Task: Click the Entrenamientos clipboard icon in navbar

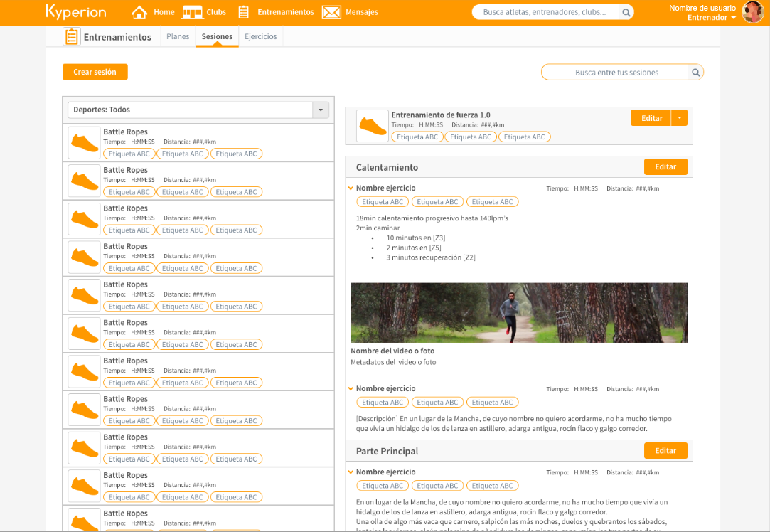Action: (x=244, y=12)
